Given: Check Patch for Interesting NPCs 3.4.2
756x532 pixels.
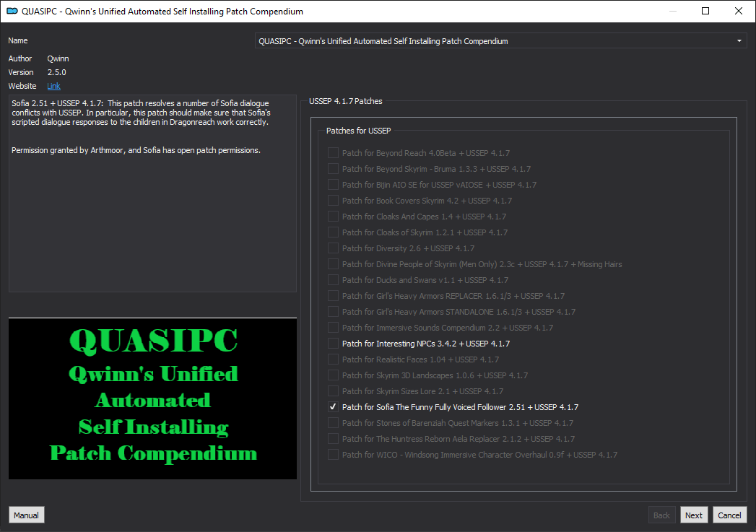Looking at the screenshot, I should 333,344.
